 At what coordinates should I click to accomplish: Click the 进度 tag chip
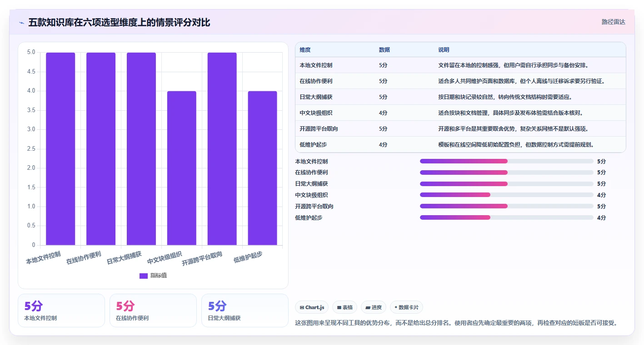point(374,307)
